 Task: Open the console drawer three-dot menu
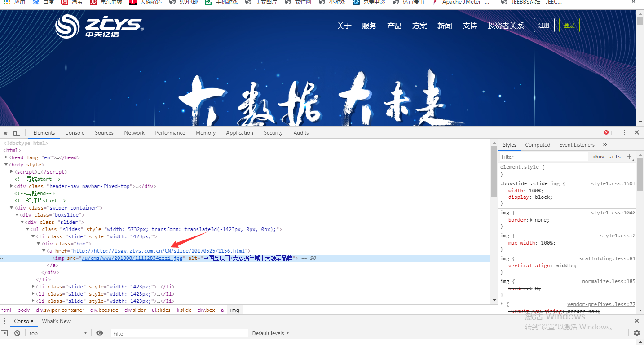click(x=4, y=321)
